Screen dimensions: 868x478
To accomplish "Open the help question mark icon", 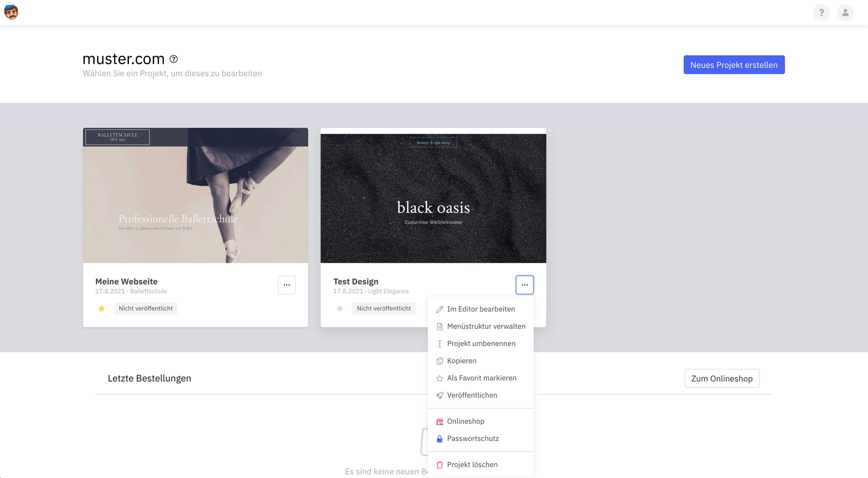I will [821, 13].
